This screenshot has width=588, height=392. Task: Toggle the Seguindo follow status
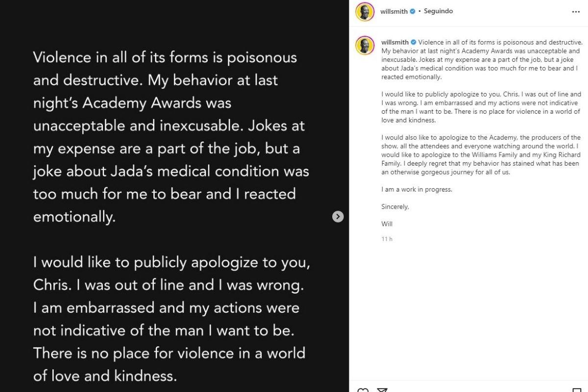[438, 11]
